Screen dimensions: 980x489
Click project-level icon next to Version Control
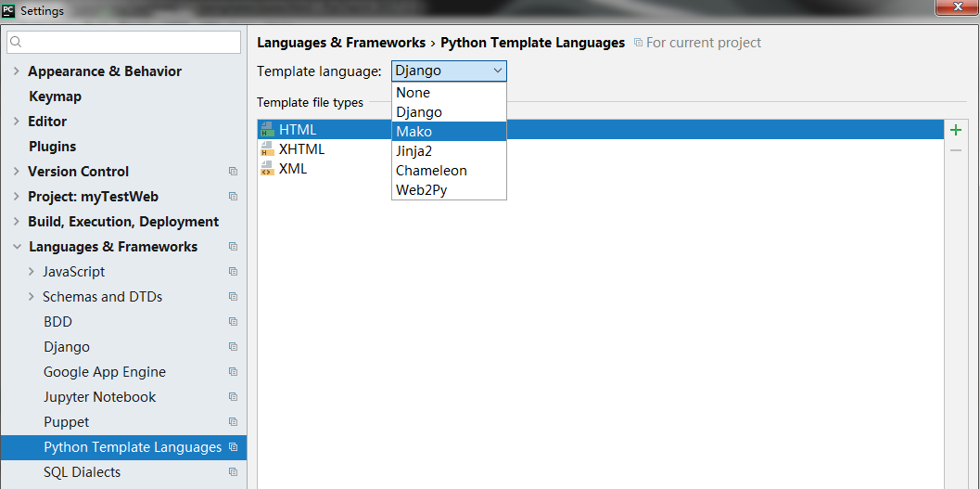pyautogui.click(x=233, y=172)
